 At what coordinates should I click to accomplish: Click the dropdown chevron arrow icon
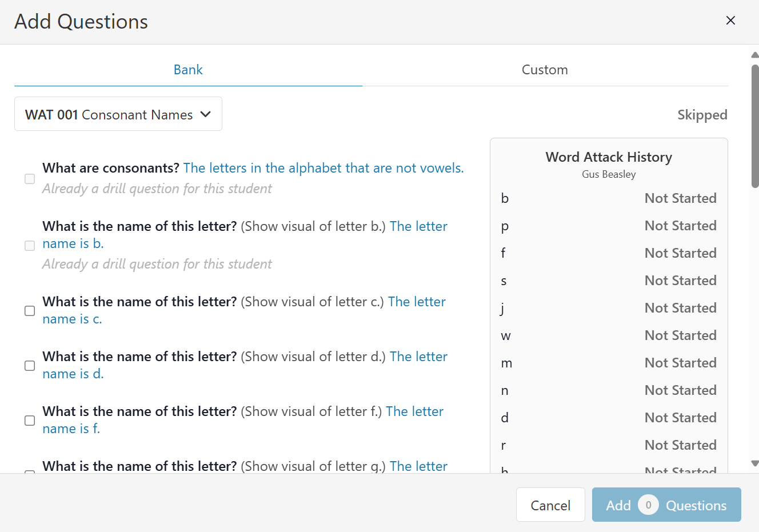206,114
